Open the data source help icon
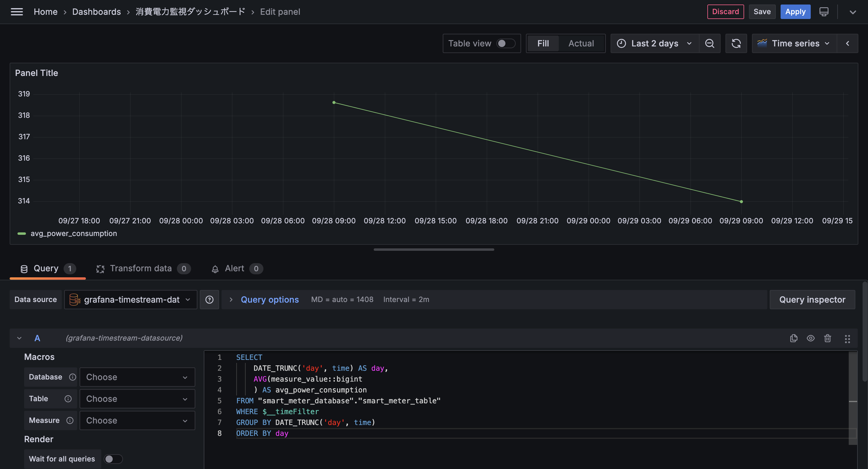The height and width of the screenshot is (469, 868). click(x=209, y=300)
